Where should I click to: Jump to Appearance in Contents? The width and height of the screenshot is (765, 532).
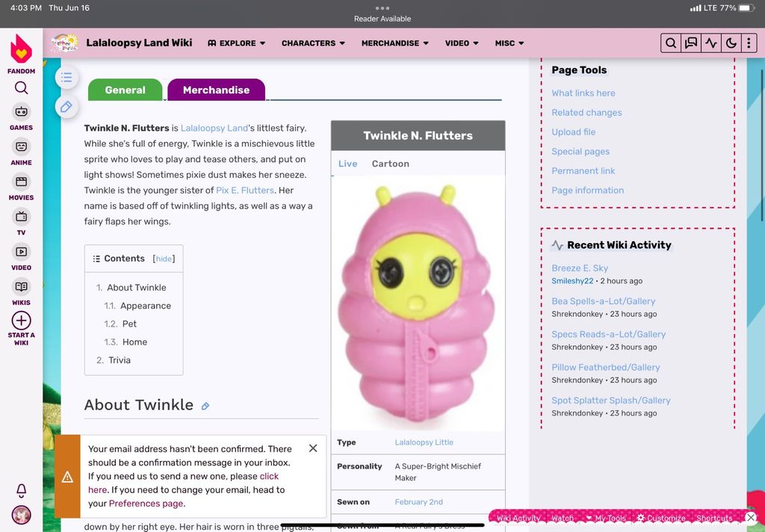pyautogui.click(x=146, y=306)
